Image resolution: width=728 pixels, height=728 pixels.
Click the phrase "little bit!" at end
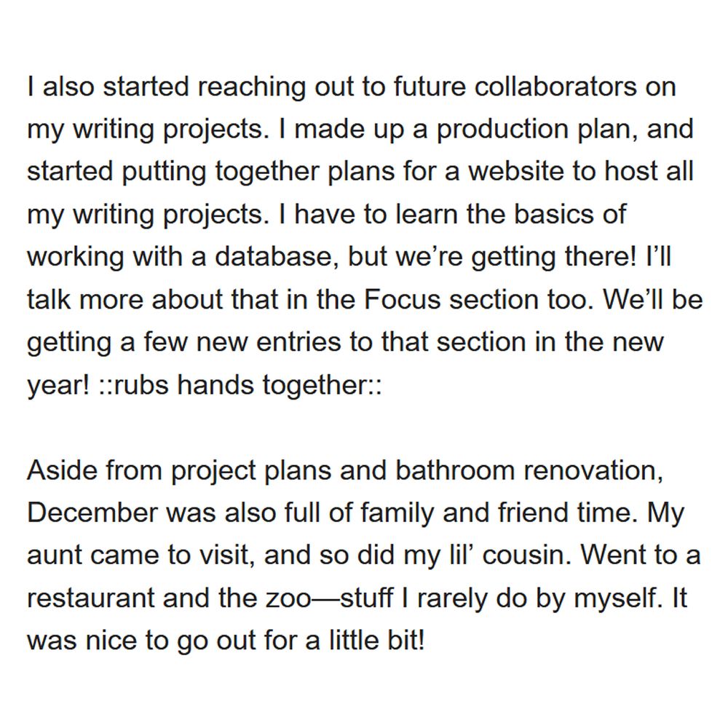click(377, 641)
